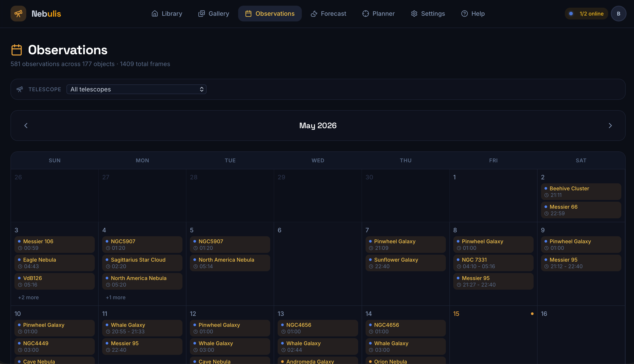The width and height of the screenshot is (634, 364).
Task: Open Pinwheel Galaxy observation on May 9
Action: tap(581, 245)
